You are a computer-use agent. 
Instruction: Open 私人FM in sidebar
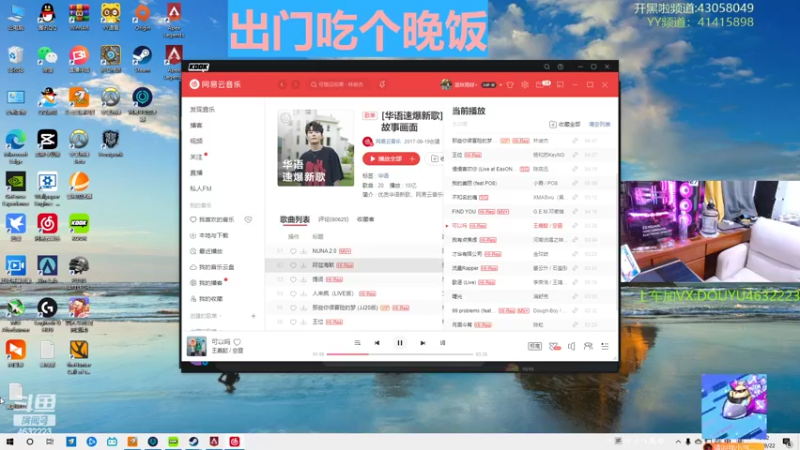201,188
